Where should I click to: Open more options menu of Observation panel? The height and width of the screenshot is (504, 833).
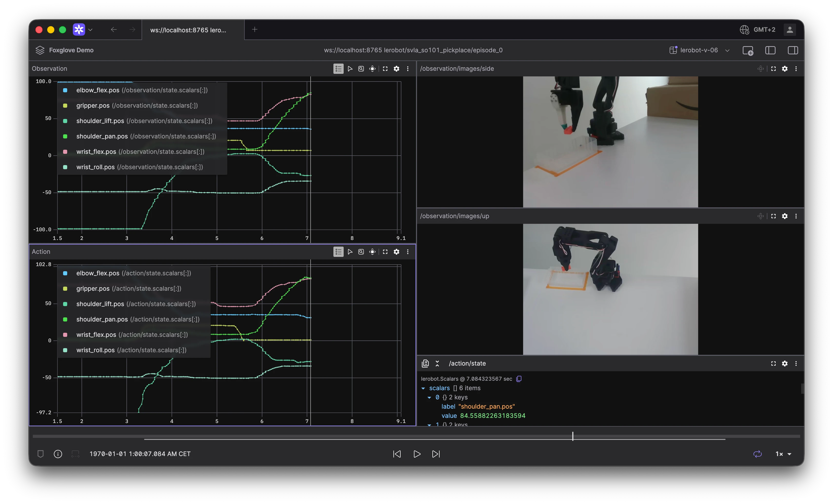(x=408, y=69)
